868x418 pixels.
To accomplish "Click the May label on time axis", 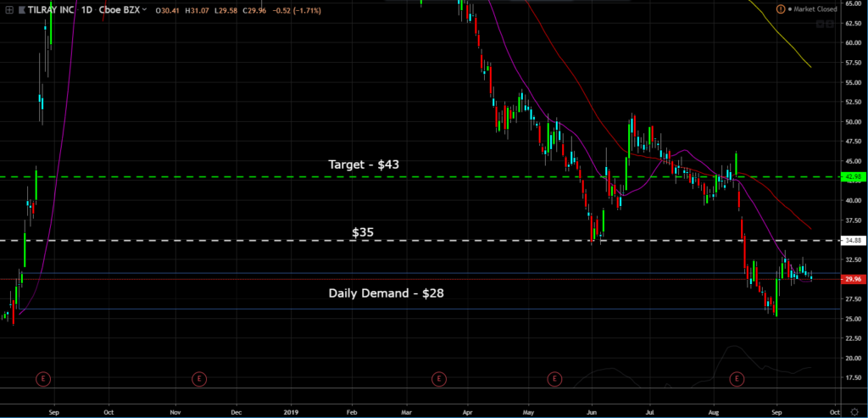I will [x=528, y=412].
